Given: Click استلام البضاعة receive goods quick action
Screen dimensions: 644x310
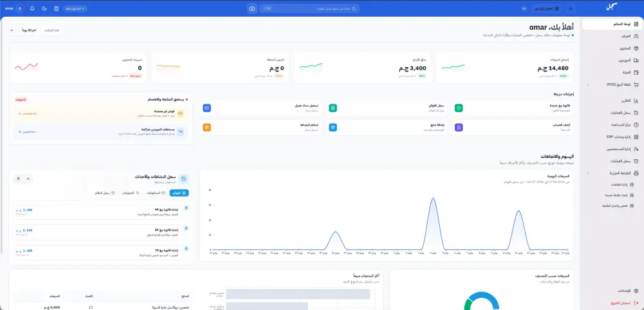Looking at the screenshot, I should point(260,128).
